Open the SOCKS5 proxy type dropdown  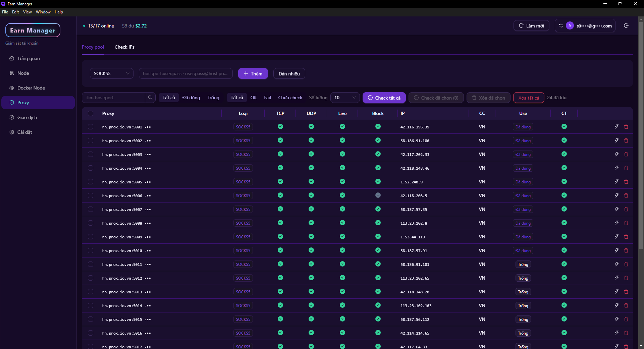[x=111, y=73]
